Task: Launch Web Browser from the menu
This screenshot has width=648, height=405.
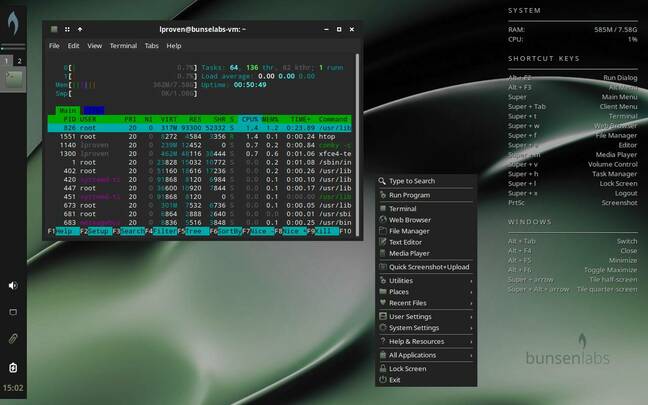Action: [409, 219]
